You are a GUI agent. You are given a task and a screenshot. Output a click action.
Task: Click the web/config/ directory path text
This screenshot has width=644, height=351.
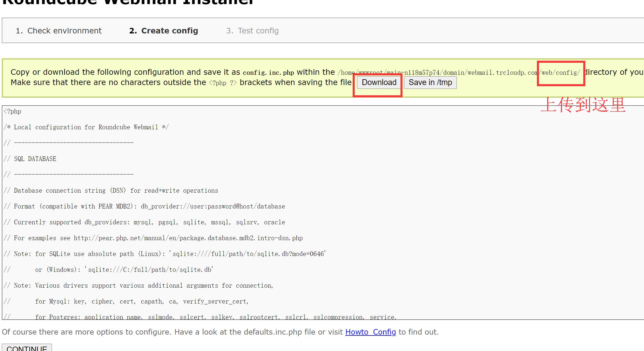561,72
